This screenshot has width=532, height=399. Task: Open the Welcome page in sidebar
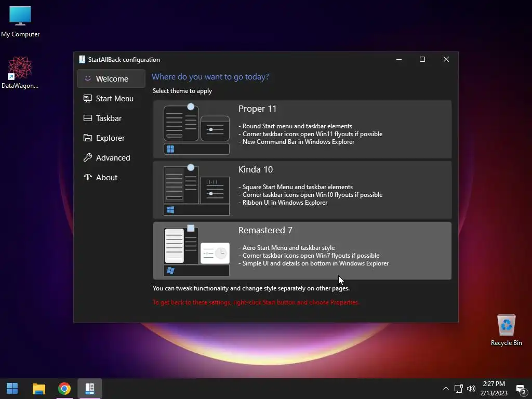111,79
